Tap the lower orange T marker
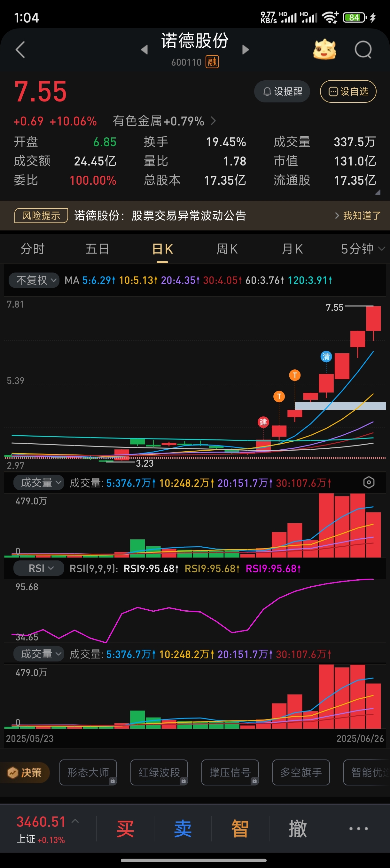The width and height of the screenshot is (390, 868). point(279,396)
